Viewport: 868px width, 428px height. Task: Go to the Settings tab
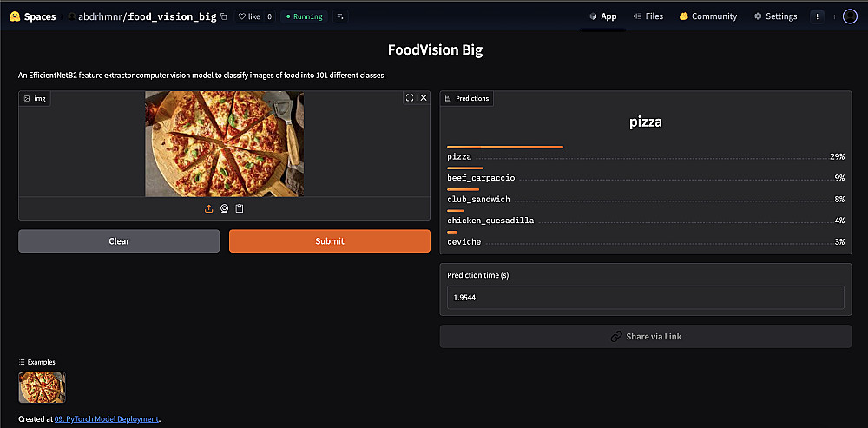click(x=775, y=16)
